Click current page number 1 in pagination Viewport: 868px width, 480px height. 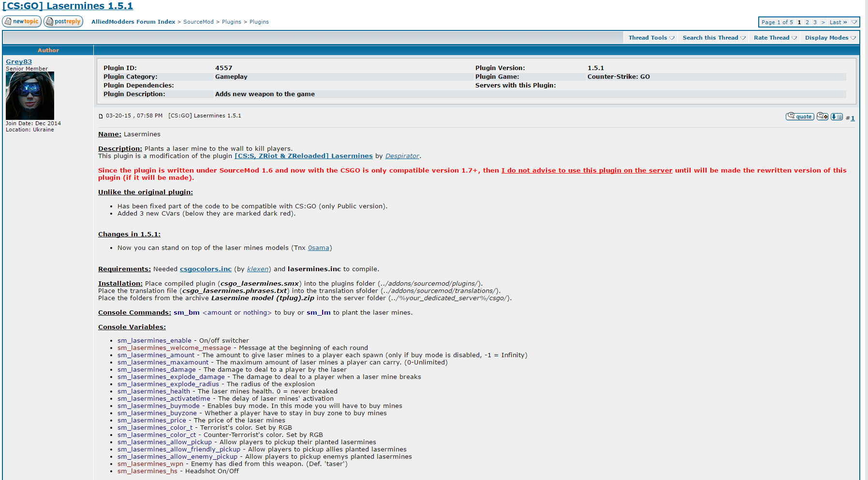coord(799,22)
